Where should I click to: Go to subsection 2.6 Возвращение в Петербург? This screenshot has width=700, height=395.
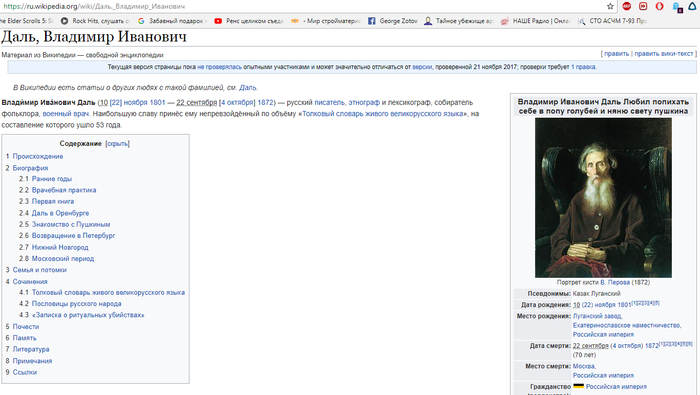pos(73,235)
